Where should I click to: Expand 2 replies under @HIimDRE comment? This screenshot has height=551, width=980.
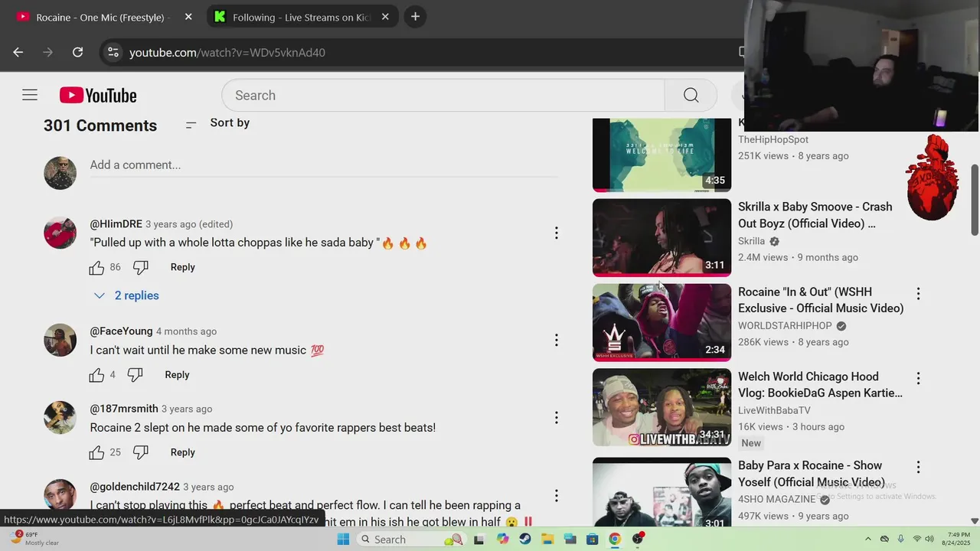click(x=126, y=295)
